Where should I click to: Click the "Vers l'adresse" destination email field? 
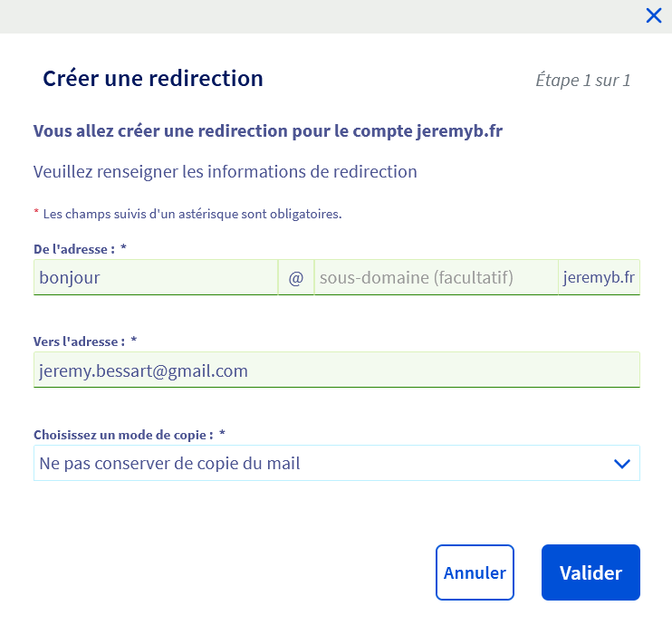pyautogui.click(x=336, y=370)
